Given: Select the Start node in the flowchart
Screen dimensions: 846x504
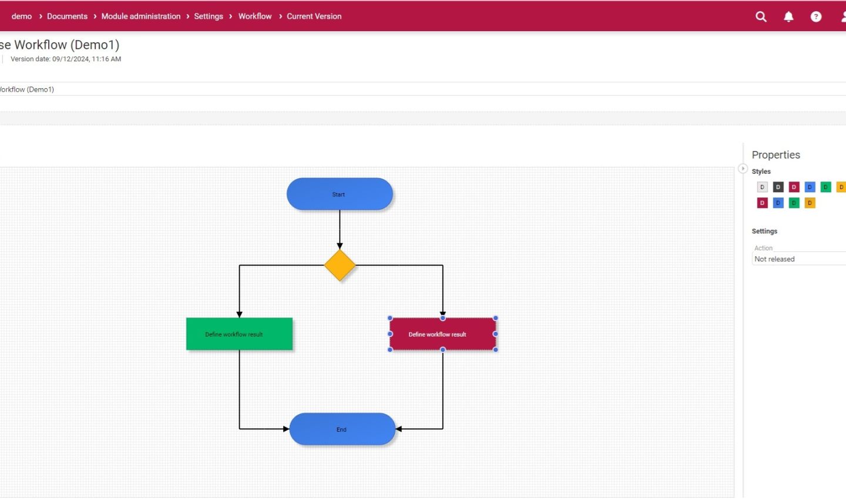Looking at the screenshot, I should coord(339,194).
